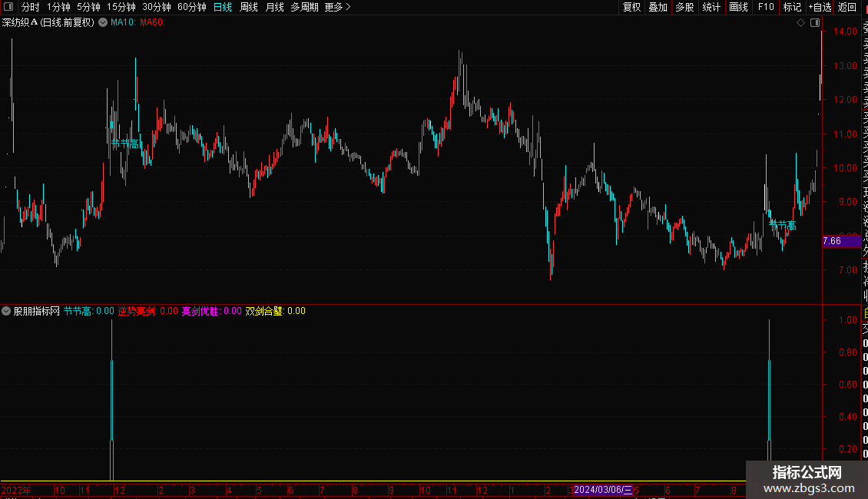The height and width of the screenshot is (499, 868).
Task: Click the 14.00 price axis label
Action: (845, 31)
